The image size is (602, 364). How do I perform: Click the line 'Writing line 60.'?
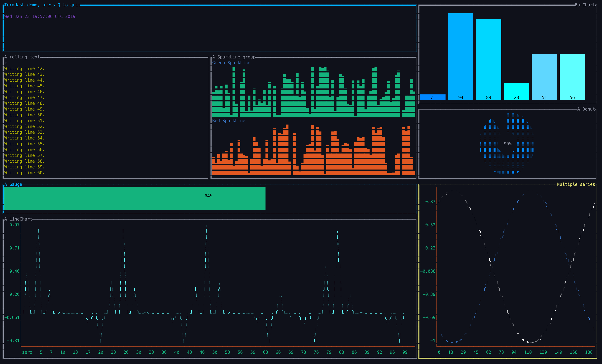(x=24, y=173)
